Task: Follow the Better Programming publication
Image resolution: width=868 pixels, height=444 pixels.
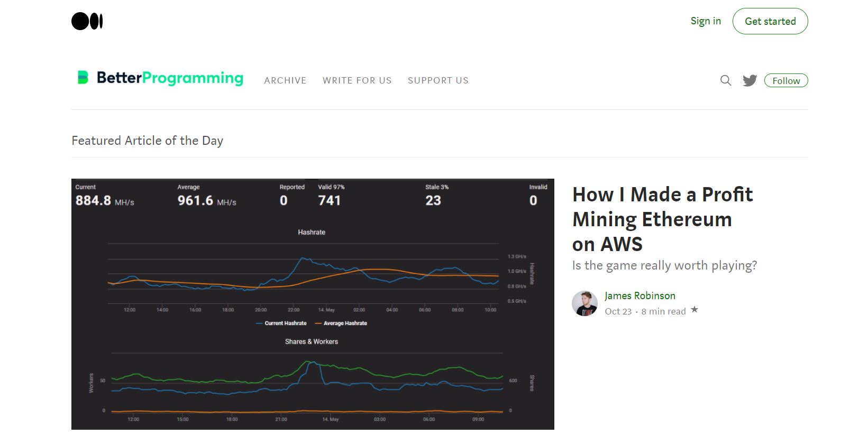Action: [786, 80]
